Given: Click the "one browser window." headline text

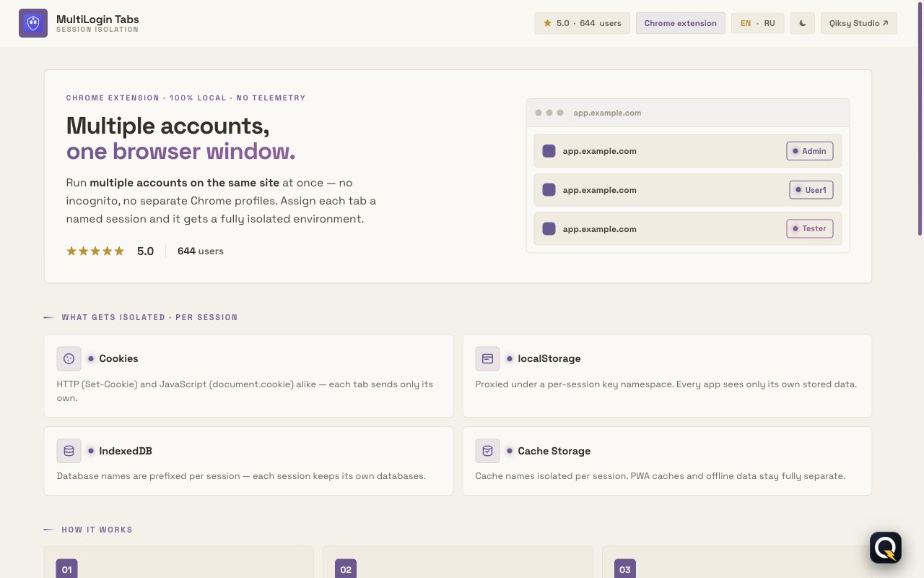Looking at the screenshot, I should (180, 152).
